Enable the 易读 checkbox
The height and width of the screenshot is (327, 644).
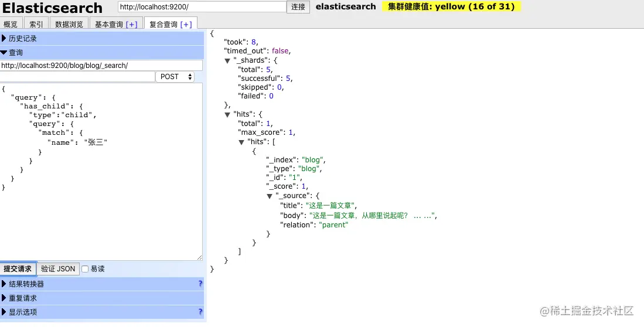pos(85,269)
